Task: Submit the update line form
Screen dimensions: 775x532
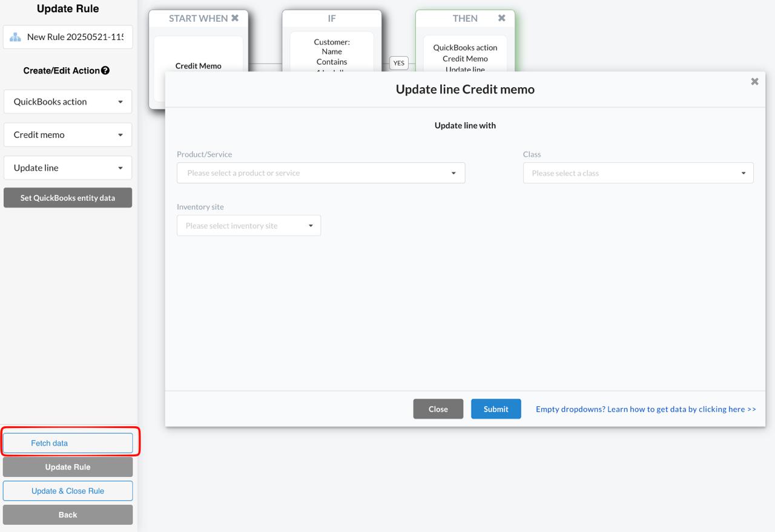Action: pyautogui.click(x=496, y=409)
